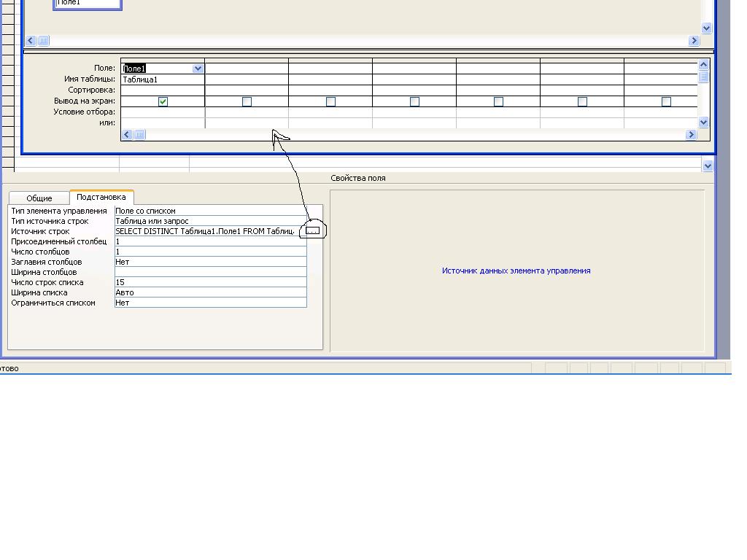
Task: Click query grid vertical scrollbar up arrow
Action: click(704, 64)
